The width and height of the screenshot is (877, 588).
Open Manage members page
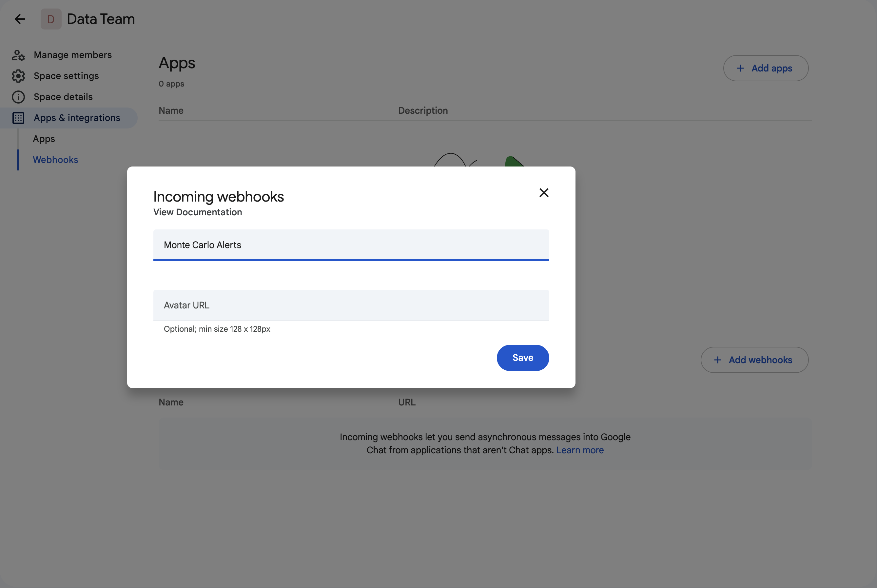click(73, 55)
